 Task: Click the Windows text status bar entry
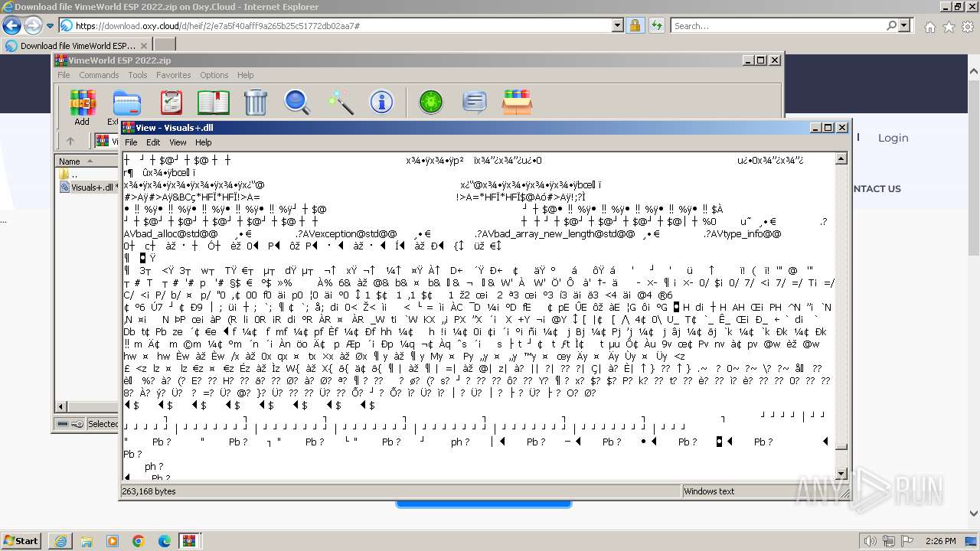pos(709,491)
